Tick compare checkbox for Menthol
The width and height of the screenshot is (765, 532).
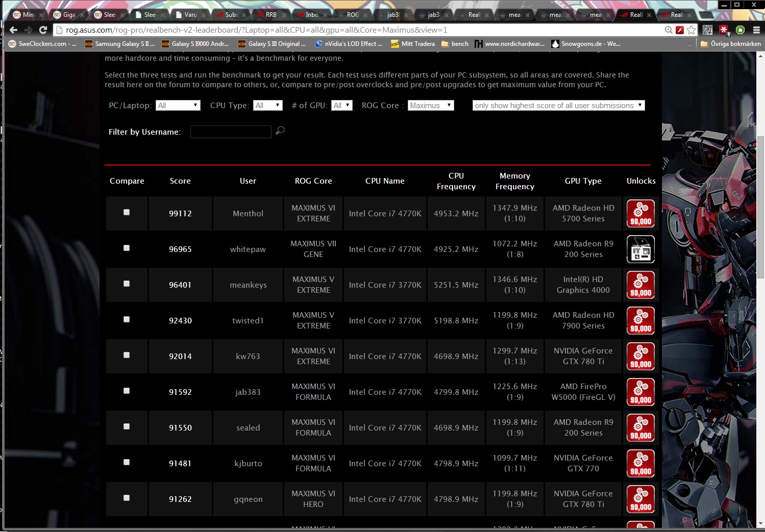click(x=127, y=212)
